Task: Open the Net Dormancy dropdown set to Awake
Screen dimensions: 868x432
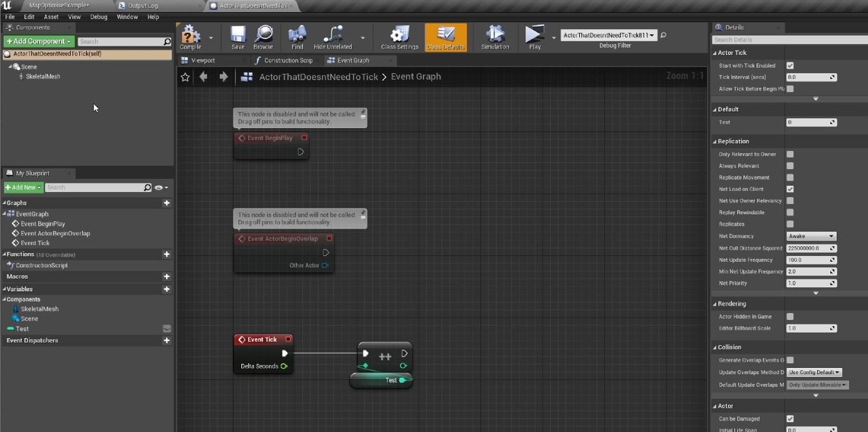Action: 811,236
